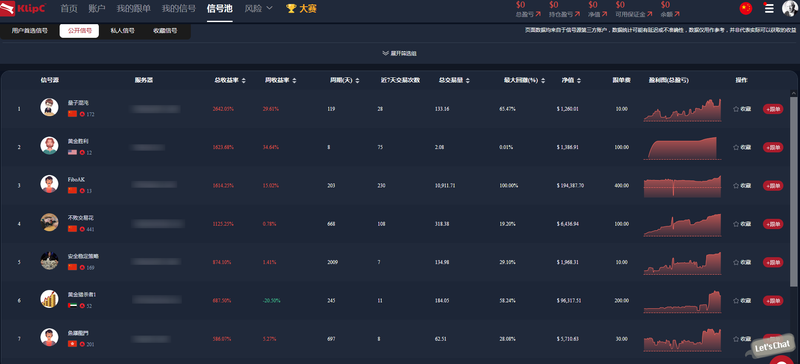Click the follower icon beside 172
The height and width of the screenshot is (364, 800).
pos(82,114)
